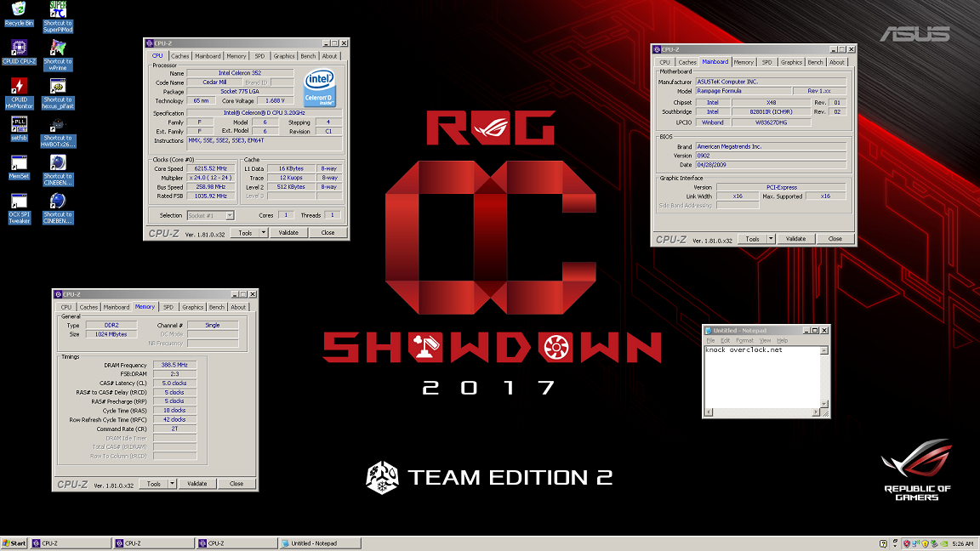Click Close in the CPU window

point(328,233)
